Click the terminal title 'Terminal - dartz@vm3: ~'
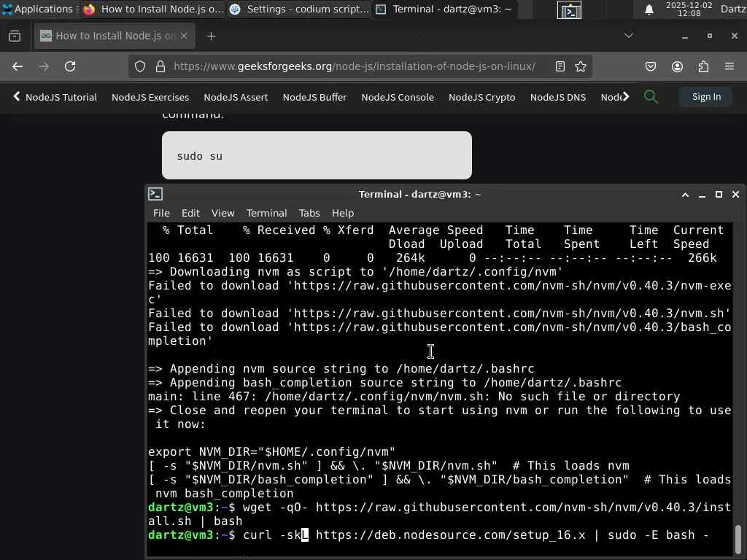Screen dimensions: 747x560 [x=419, y=194]
